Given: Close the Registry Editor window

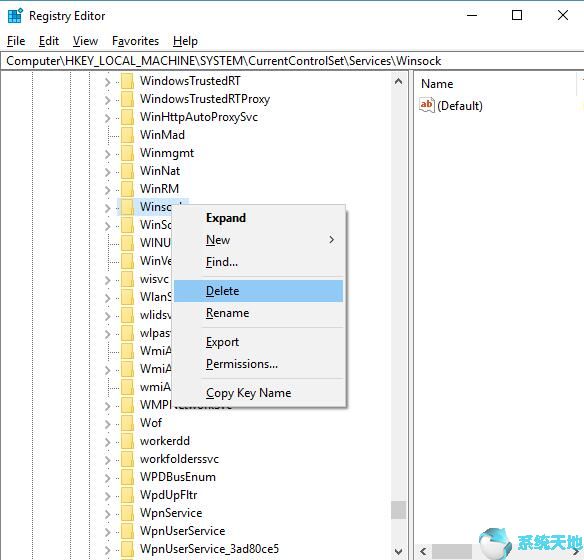Looking at the screenshot, I should (x=563, y=16).
